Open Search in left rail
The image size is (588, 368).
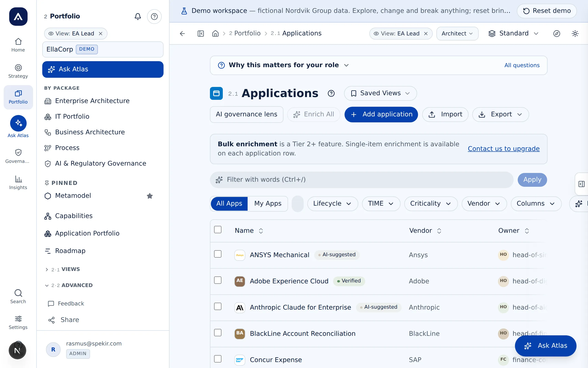(x=18, y=296)
